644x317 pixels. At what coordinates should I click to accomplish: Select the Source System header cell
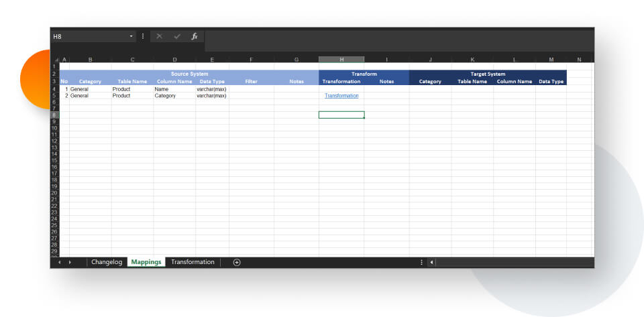189,74
